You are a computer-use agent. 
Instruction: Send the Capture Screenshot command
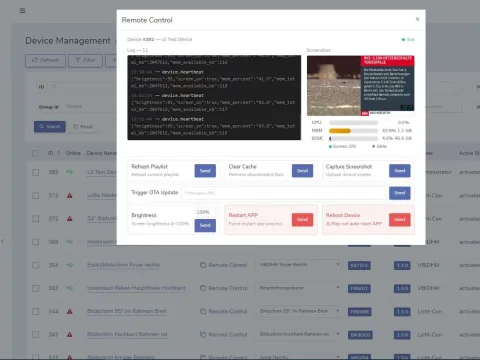click(400, 171)
